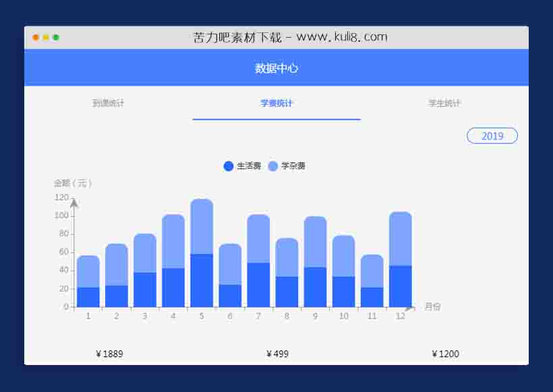Viewport: 553px width, 392px height.
Task: Click the ¥499 amount label
Action: (277, 353)
